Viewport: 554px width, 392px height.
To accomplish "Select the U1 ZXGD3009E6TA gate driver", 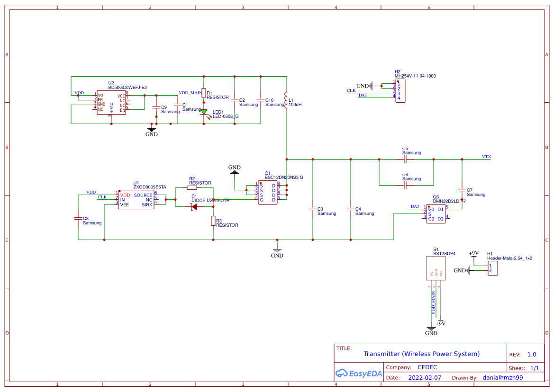I will point(136,199).
